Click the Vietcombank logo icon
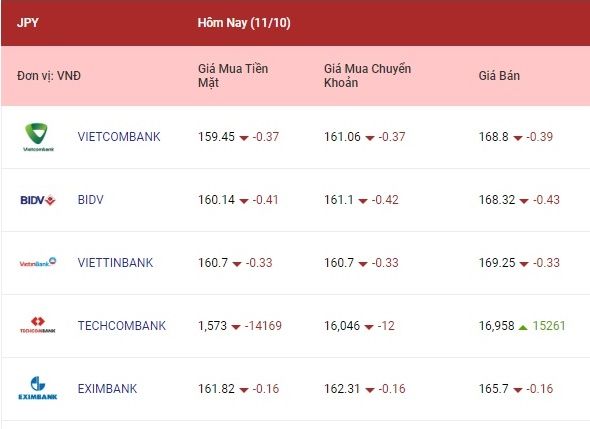This screenshot has height=429, width=590. pyautogui.click(x=38, y=137)
